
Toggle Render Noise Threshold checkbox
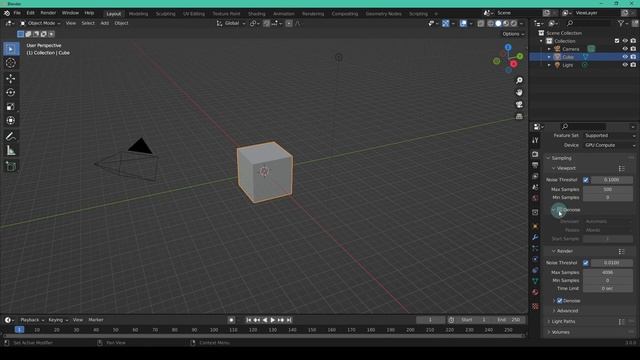coord(586,263)
